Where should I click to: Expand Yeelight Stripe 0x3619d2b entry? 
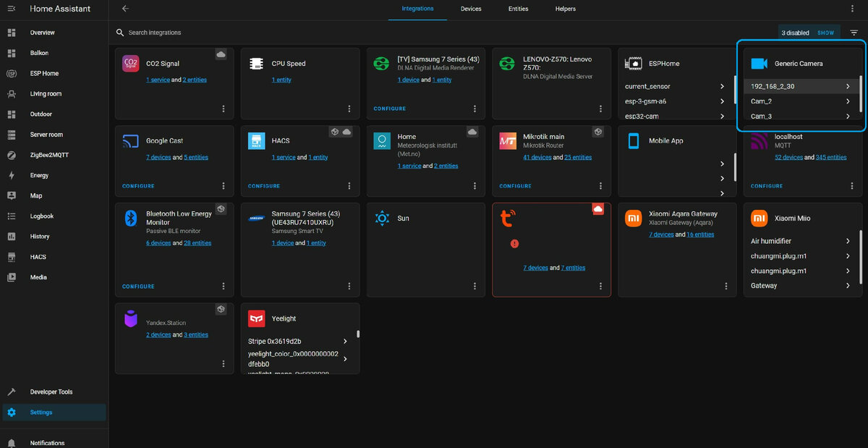click(x=298, y=341)
